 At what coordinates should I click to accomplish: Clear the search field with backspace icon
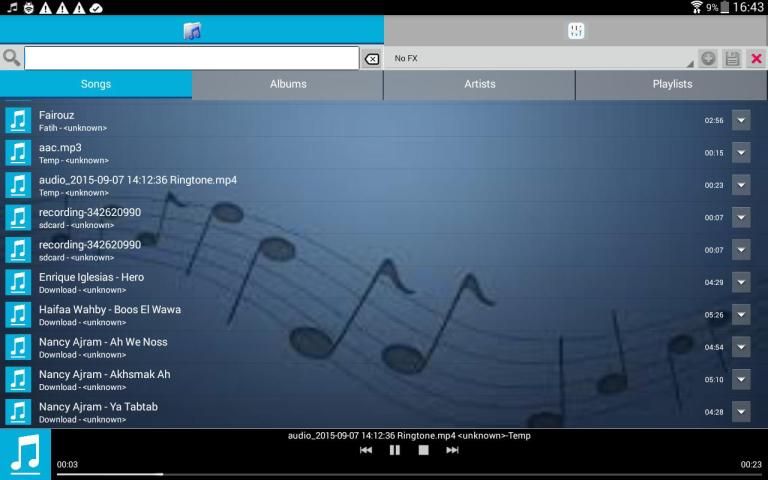(x=371, y=59)
